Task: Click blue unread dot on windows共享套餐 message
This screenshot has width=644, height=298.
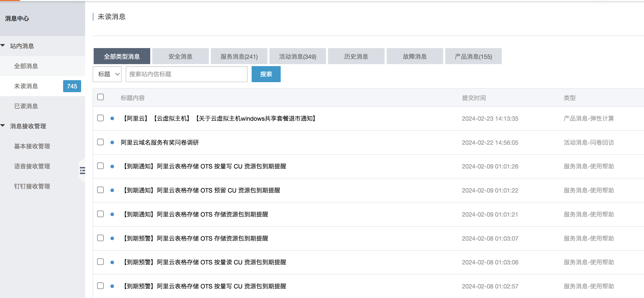Action: pyautogui.click(x=112, y=118)
